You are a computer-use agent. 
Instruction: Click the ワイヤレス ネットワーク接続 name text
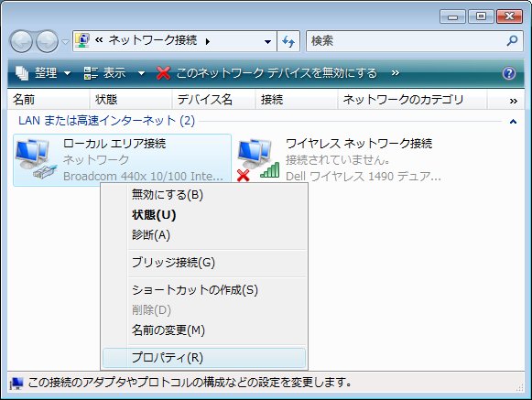[x=359, y=143]
